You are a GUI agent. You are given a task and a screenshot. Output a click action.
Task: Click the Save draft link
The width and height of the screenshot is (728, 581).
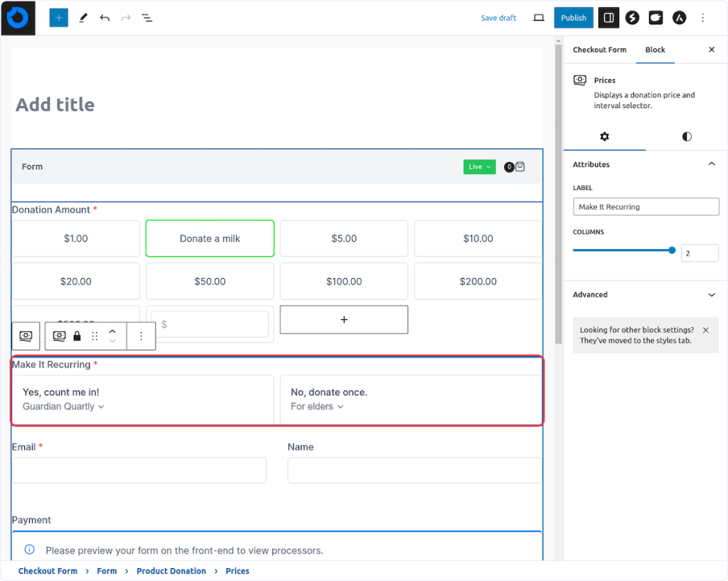(498, 18)
